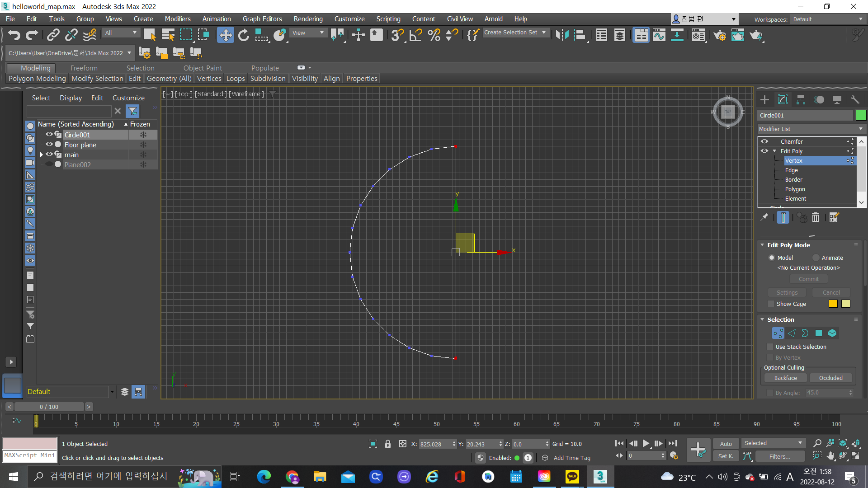Open the Mirror tool
The image size is (868, 488).
point(562,35)
